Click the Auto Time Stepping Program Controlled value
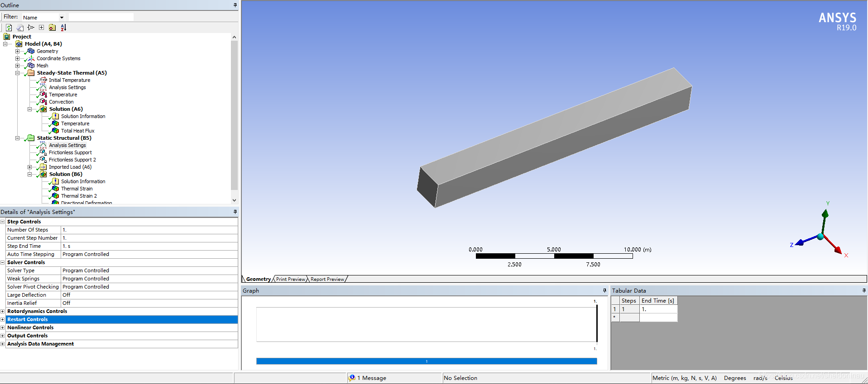The width and height of the screenshot is (868, 384). coord(149,254)
